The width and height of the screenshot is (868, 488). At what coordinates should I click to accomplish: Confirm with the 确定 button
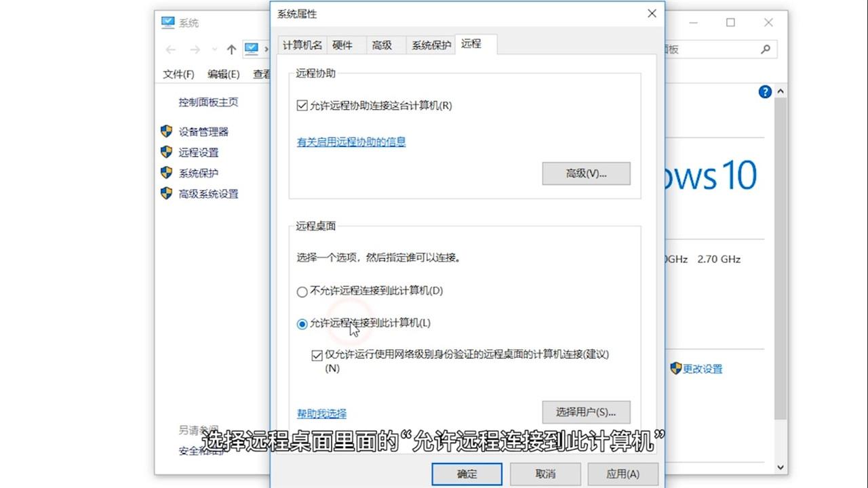point(467,474)
